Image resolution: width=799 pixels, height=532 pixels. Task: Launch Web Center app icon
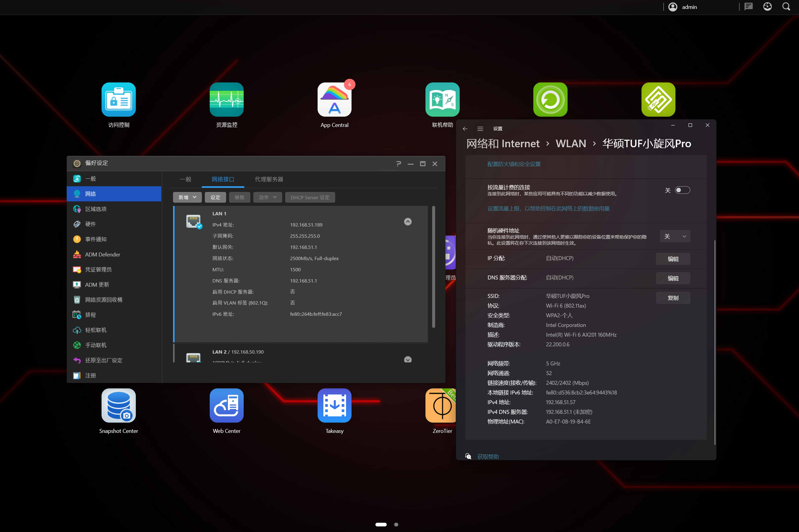click(227, 405)
